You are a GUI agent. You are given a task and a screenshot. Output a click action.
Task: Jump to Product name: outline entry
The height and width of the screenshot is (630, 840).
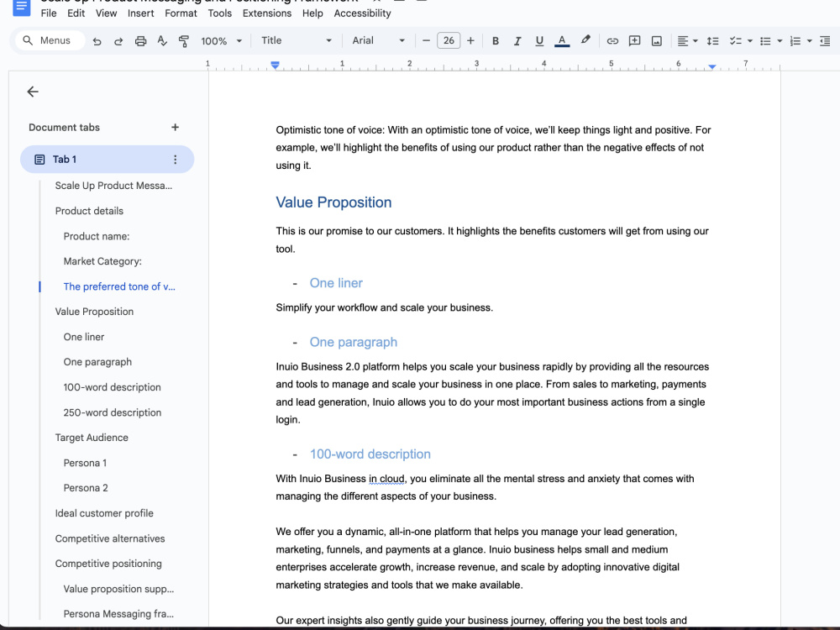(97, 236)
